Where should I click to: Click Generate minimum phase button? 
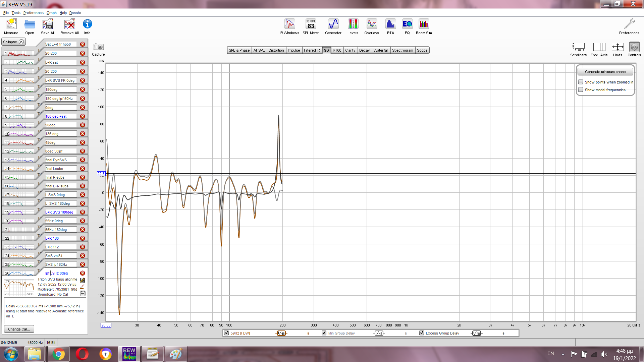(605, 72)
